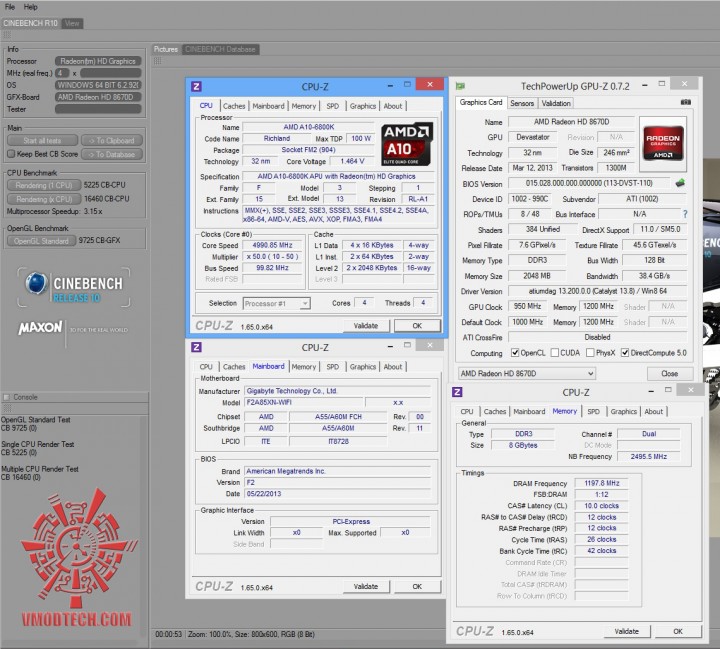Open the AMD Radeon HD 8670D GPU dropdown

(x=527, y=373)
